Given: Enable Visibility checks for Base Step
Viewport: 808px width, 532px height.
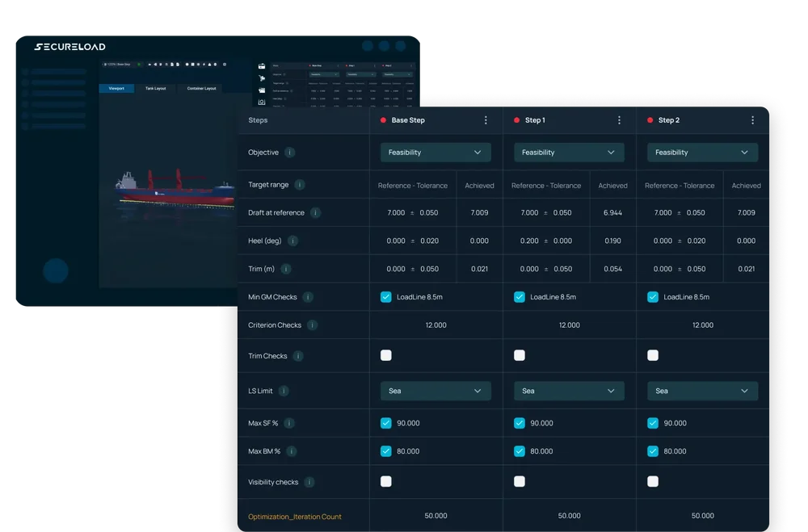Looking at the screenshot, I should [386, 481].
